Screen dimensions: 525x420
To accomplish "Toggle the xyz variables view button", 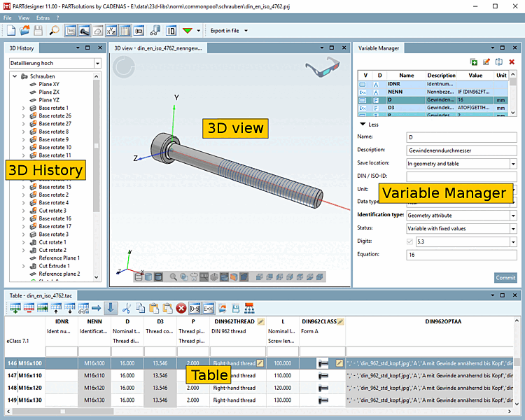I will (112, 31).
